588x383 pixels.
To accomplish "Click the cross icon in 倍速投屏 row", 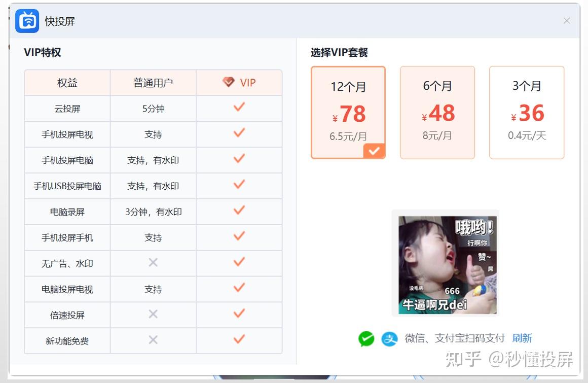I will pyautogui.click(x=153, y=314).
